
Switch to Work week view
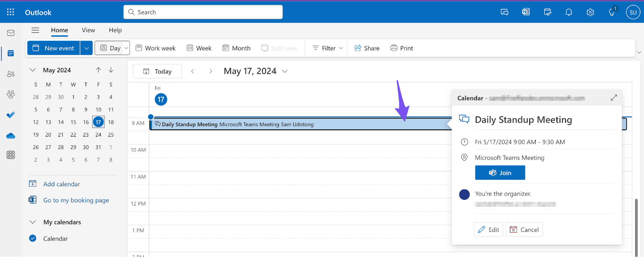coord(156,48)
